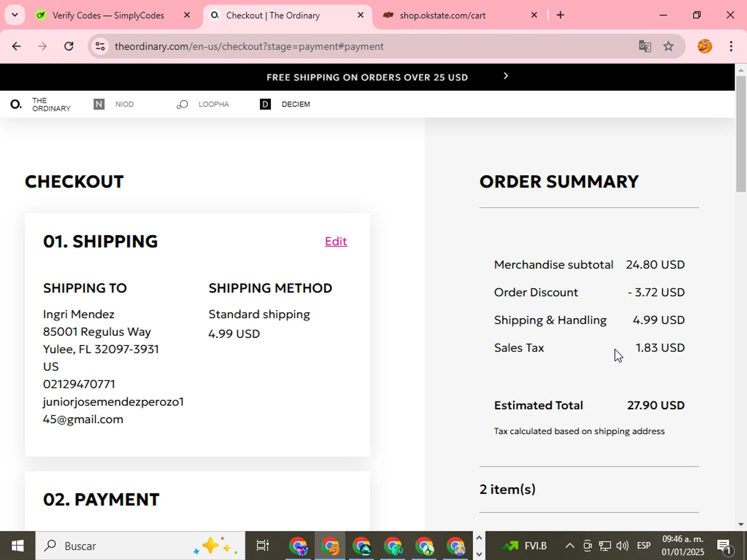Click the scrollbar down arrow
The width and height of the screenshot is (747, 560).
741,524
